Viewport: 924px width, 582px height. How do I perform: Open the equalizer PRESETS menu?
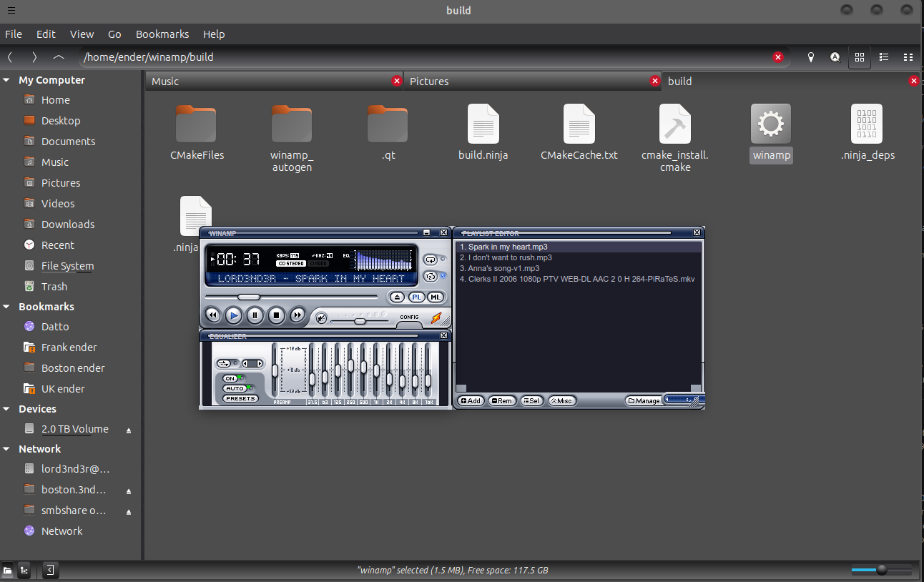point(240,398)
